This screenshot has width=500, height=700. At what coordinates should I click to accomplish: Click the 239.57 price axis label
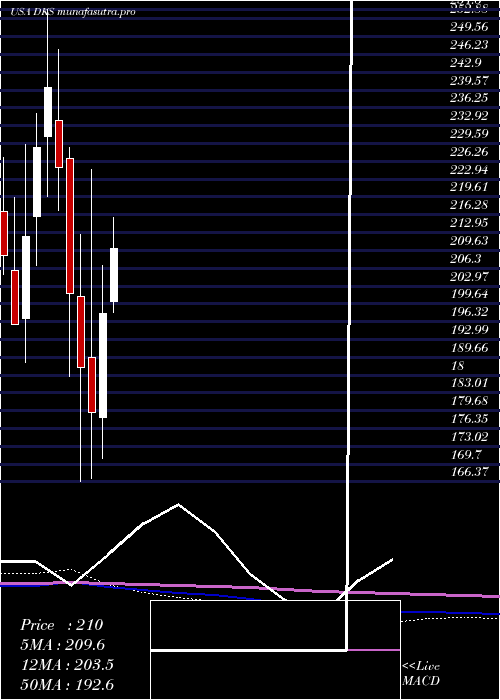(x=469, y=81)
